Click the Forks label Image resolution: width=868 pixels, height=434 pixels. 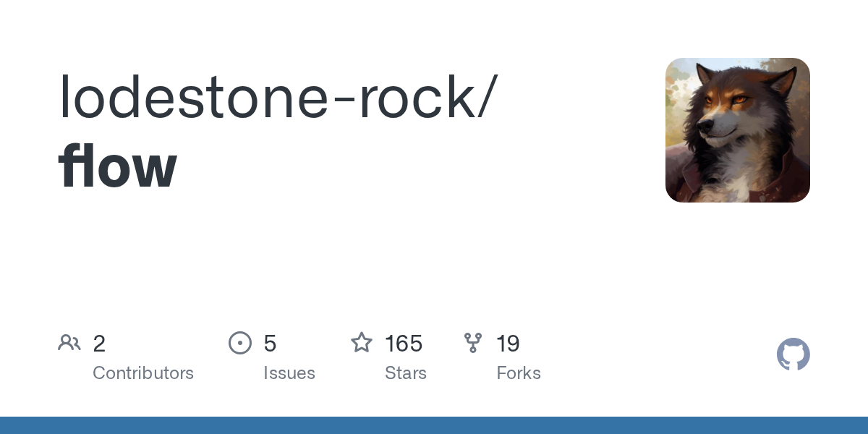(x=519, y=373)
